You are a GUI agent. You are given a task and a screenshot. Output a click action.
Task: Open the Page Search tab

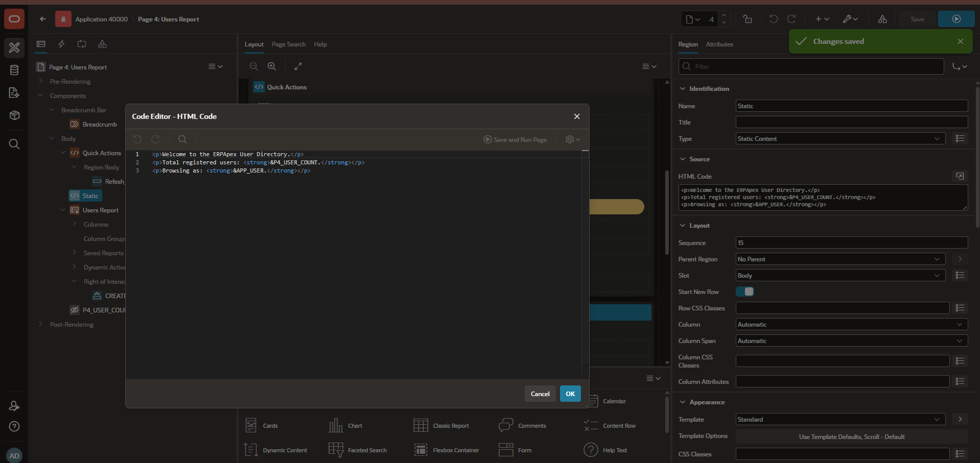(x=289, y=44)
